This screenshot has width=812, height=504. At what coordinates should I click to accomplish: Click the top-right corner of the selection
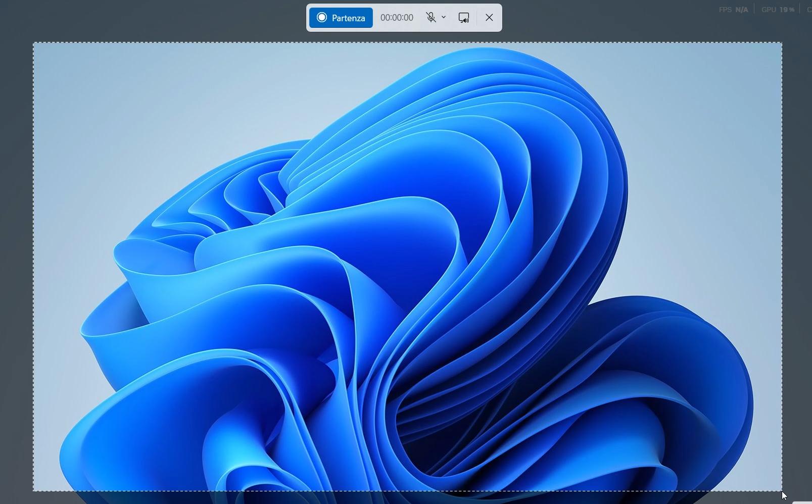782,43
